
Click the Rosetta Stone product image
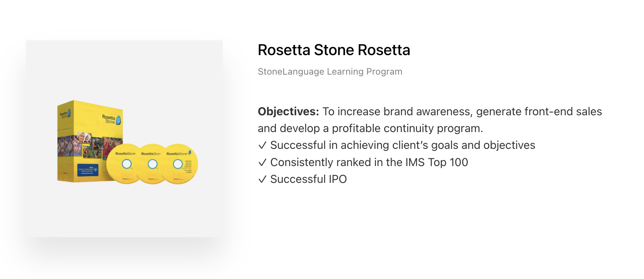coord(124,139)
